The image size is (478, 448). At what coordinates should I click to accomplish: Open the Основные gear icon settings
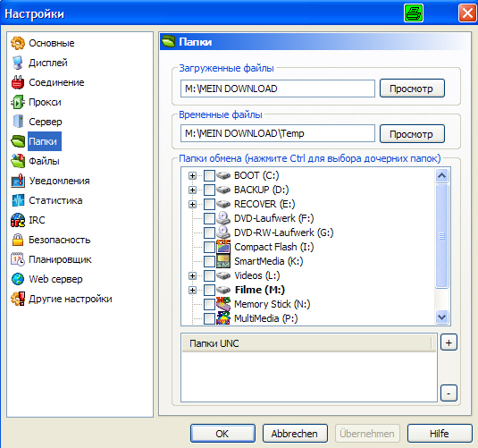[18, 43]
